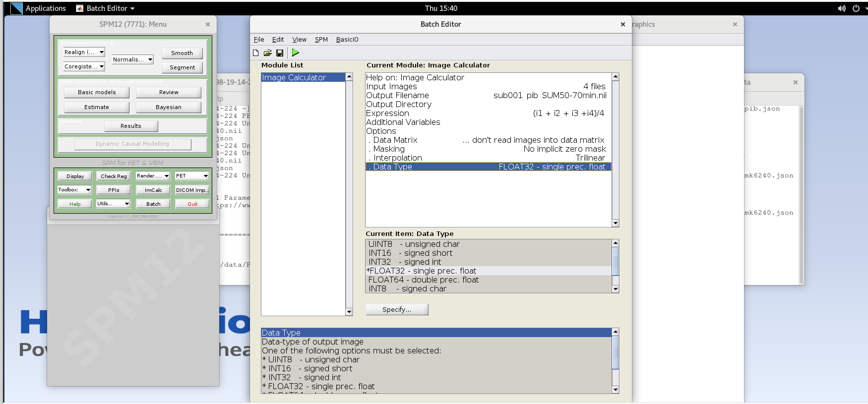868x404 pixels.
Task: Click the MATLAB icon beside Batch Editor
Action: pos(80,8)
